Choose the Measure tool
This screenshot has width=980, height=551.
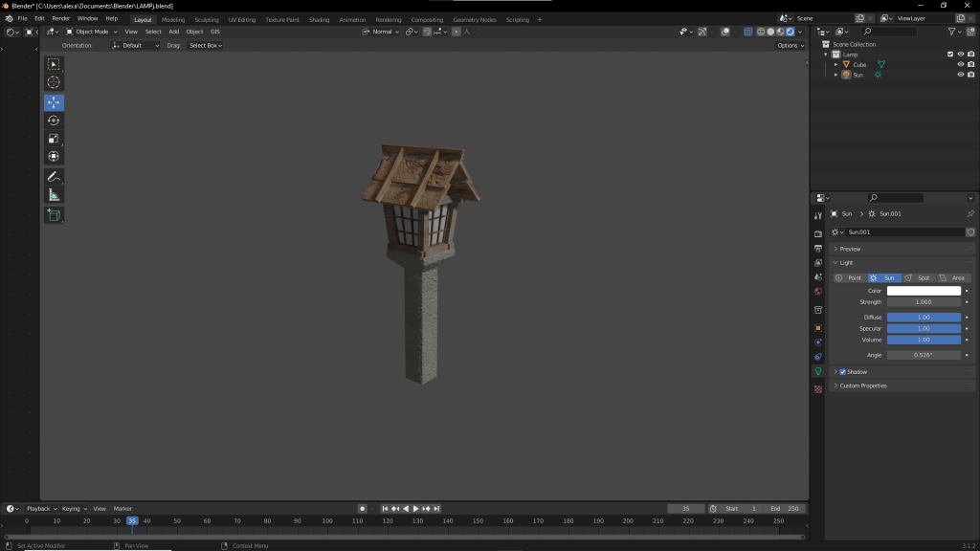pos(54,195)
